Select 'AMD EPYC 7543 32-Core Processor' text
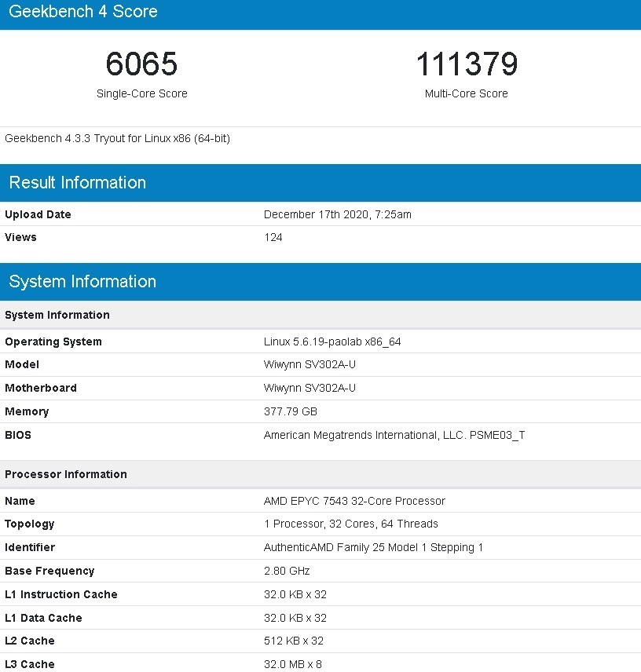This screenshot has height=672, width=641. pyautogui.click(x=354, y=501)
